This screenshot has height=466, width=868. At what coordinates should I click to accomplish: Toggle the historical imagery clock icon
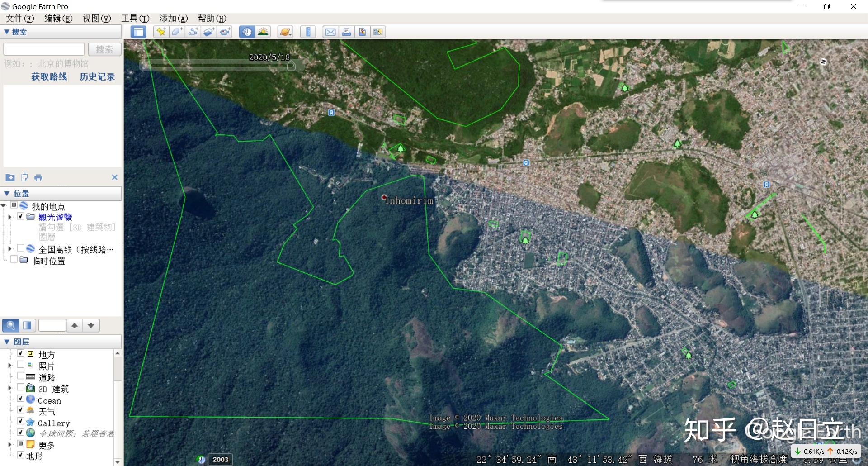click(x=247, y=32)
